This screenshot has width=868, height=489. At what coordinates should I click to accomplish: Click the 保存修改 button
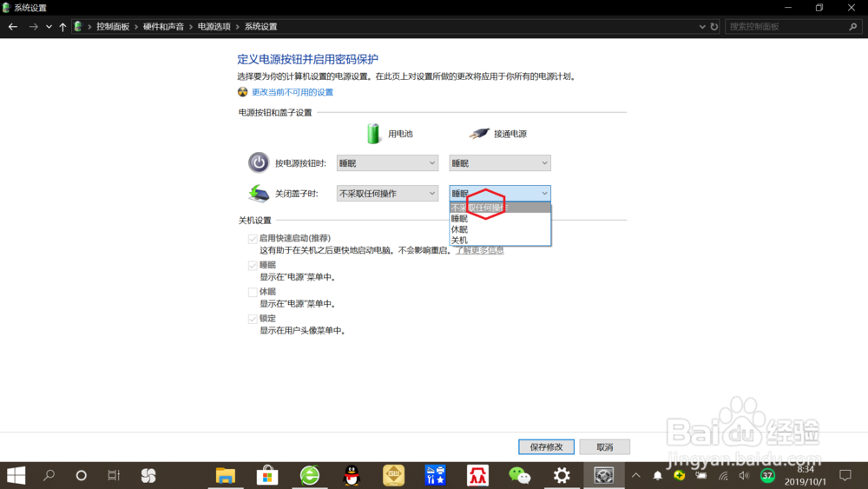click(x=546, y=447)
